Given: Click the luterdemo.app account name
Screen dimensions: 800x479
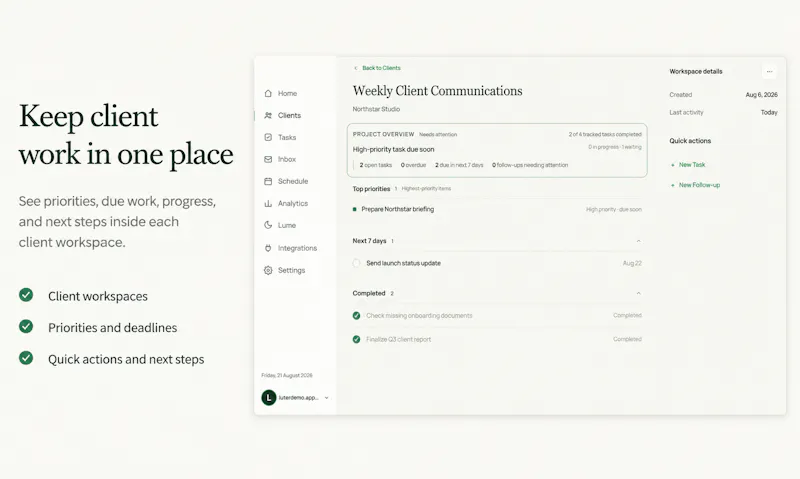Looking at the screenshot, I should (x=298, y=398).
